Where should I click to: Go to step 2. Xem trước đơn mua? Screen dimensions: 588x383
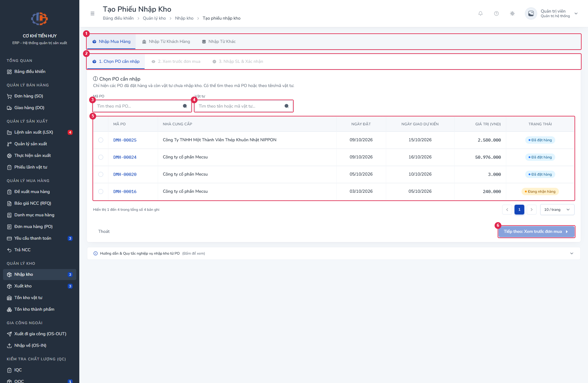(x=176, y=62)
